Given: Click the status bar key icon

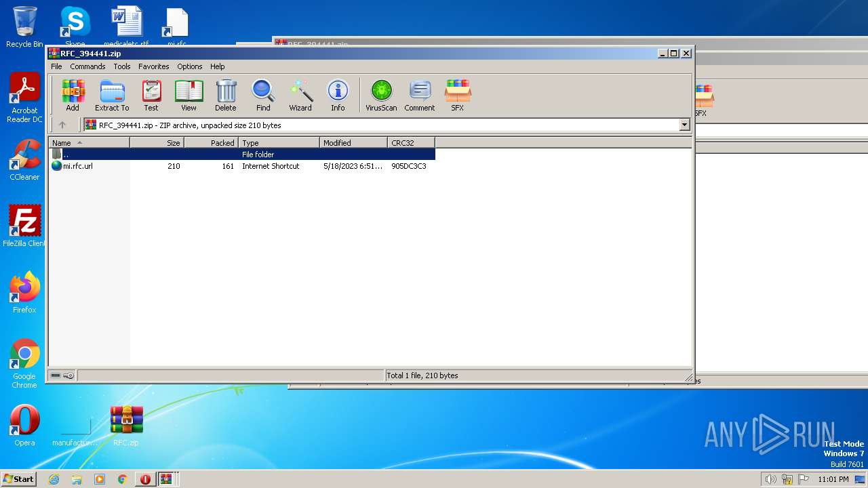Looking at the screenshot, I should pyautogui.click(x=68, y=375).
